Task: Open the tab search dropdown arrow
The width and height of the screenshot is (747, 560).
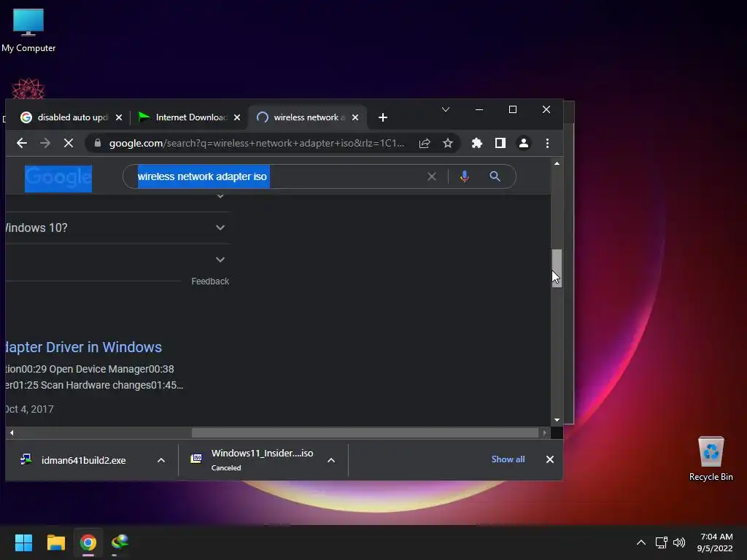Action: [446, 109]
